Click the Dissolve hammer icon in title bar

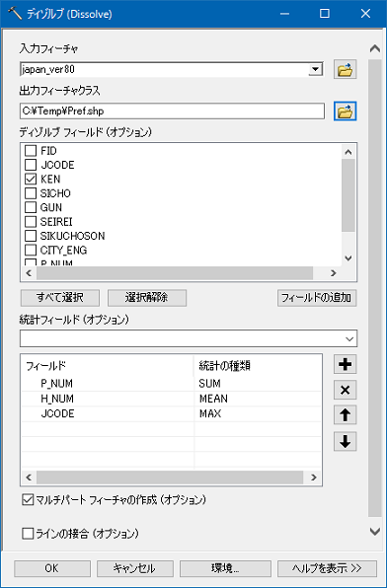pos(14,14)
